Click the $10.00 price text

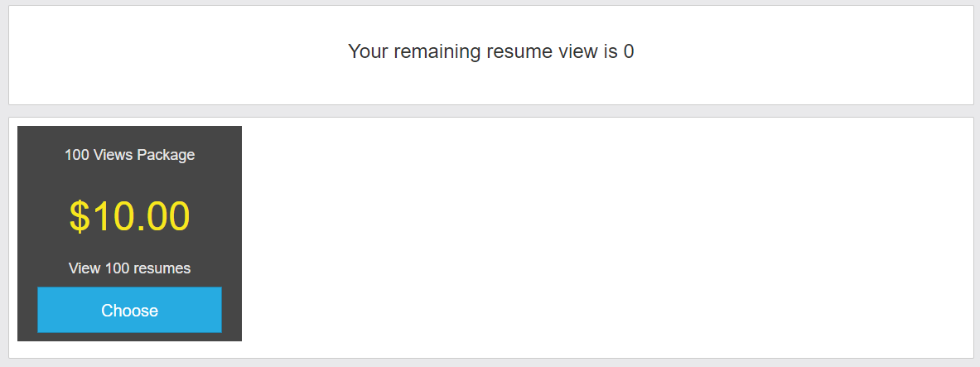[x=129, y=216]
